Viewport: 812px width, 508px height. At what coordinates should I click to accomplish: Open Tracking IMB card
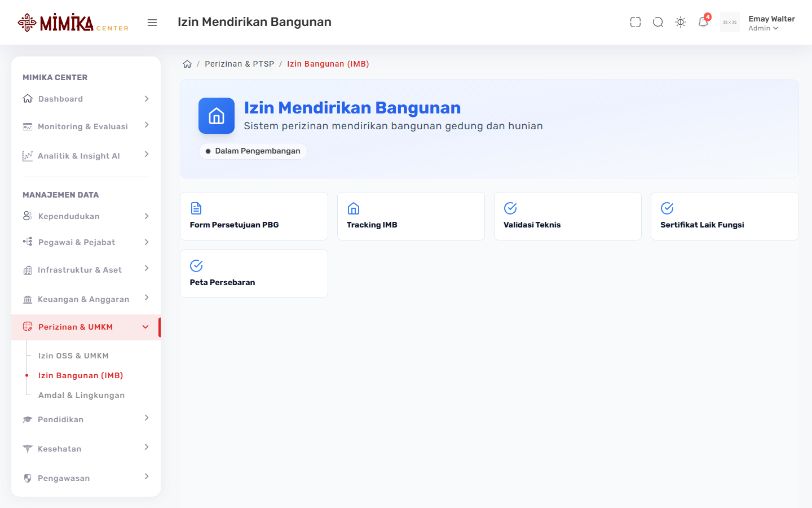[x=411, y=216]
